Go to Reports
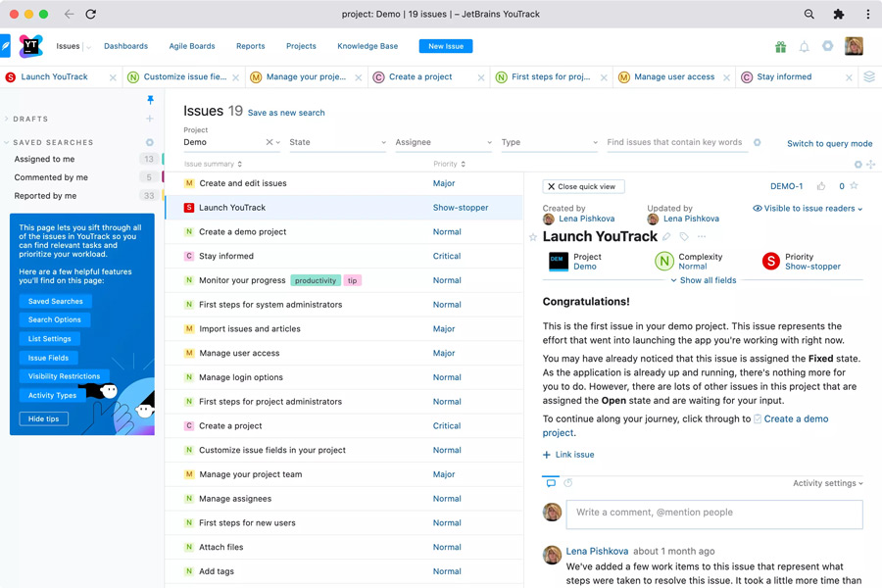This screenshot has width=882, height=588. 250,46
